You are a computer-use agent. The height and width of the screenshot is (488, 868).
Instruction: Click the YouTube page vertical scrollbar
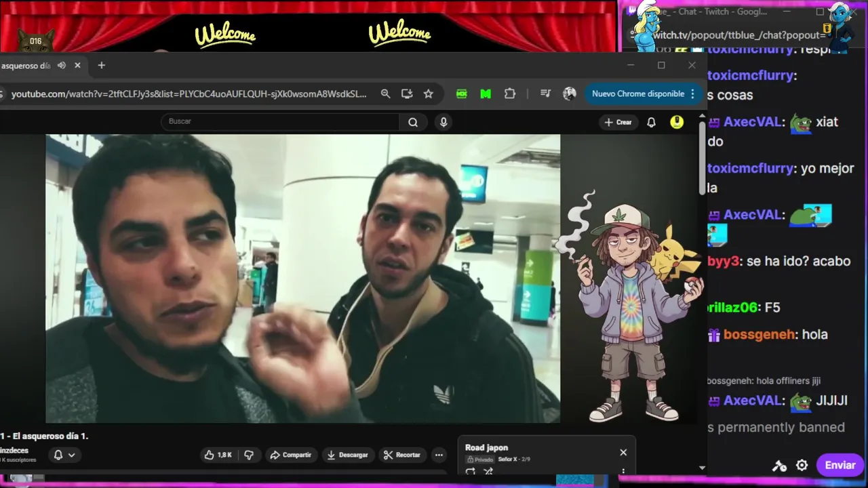coord(702,160)
